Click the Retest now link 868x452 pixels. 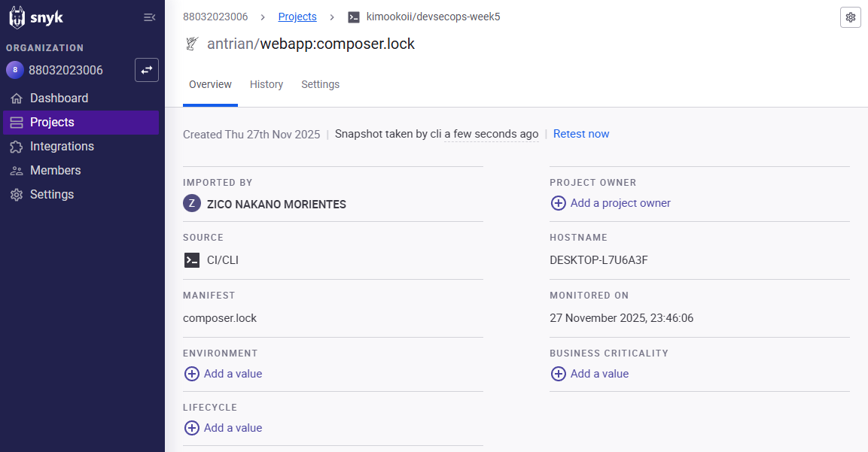(580, 134)
